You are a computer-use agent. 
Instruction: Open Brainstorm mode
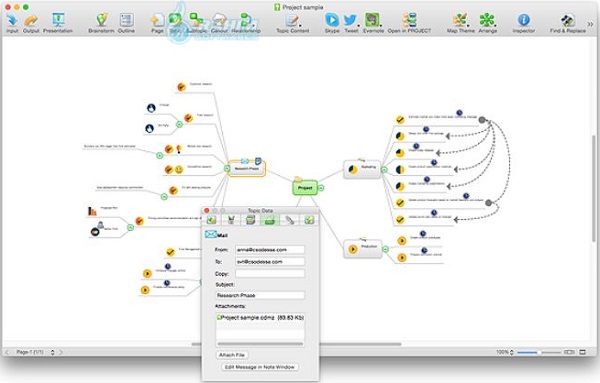[x=101, y=23]
